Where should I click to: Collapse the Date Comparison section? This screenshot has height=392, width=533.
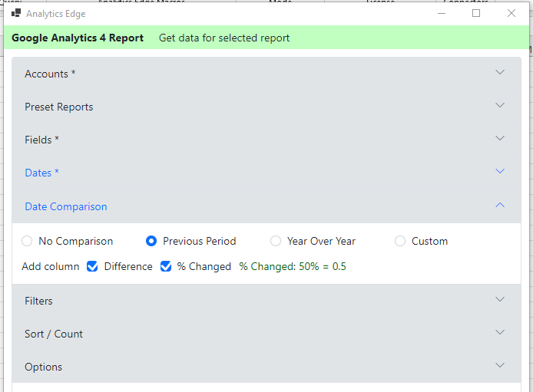tap(266, 206)
